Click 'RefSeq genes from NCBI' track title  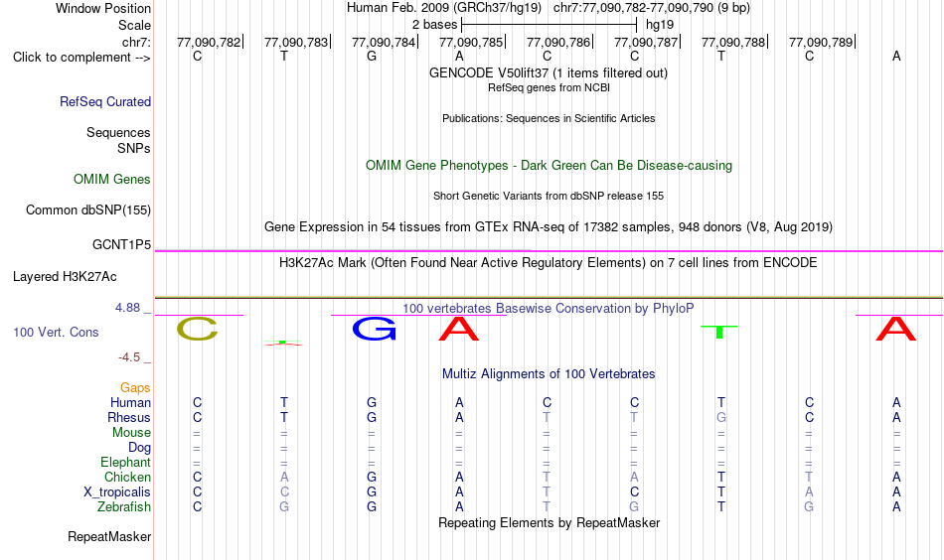pyautogui.click(x=549, y=87)
